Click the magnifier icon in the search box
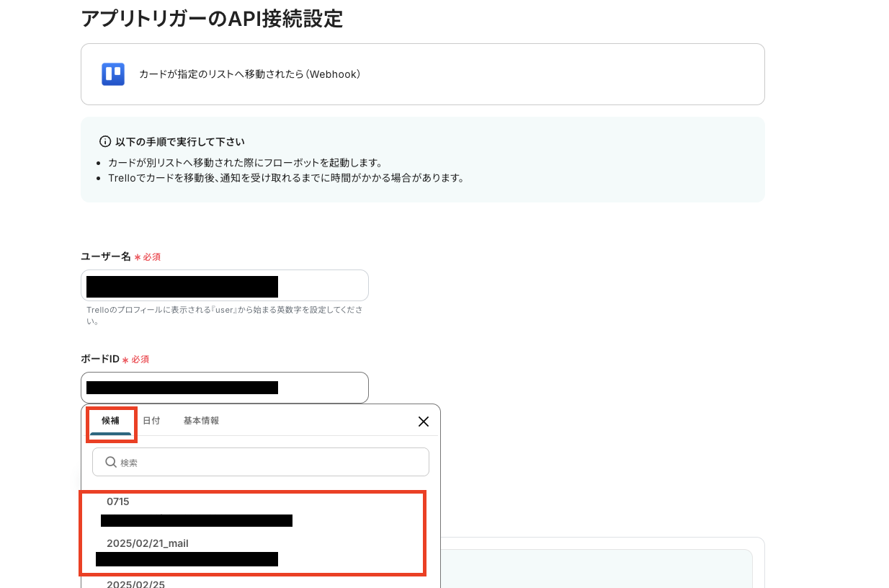The image size is (889, 588). 111,462
